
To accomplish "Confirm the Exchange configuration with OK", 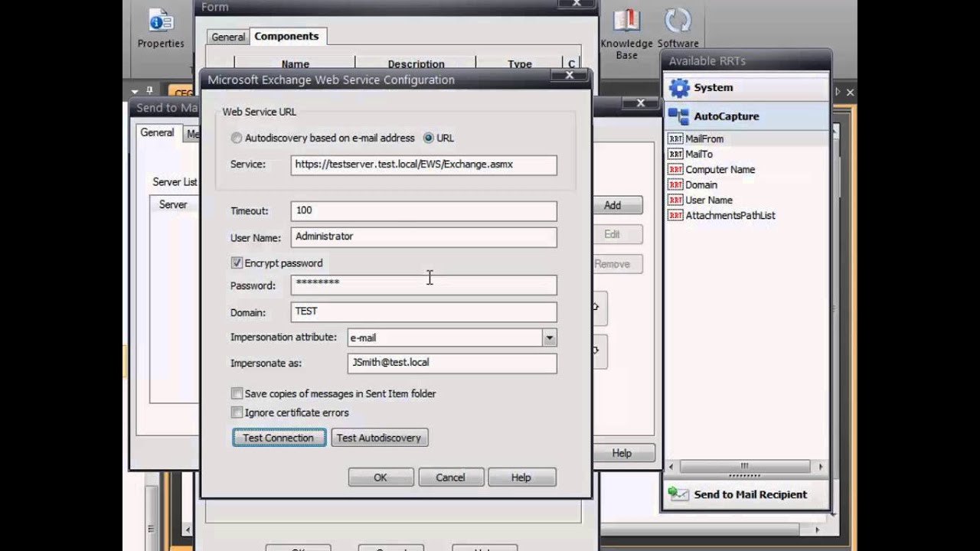I will (381, 477).
